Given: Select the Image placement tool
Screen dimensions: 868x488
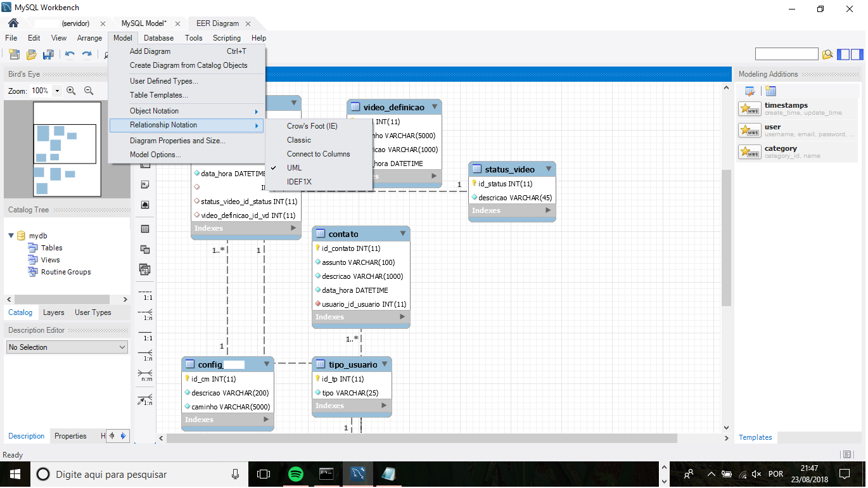Looking at the screenshot, I should [x=145, y=205].
